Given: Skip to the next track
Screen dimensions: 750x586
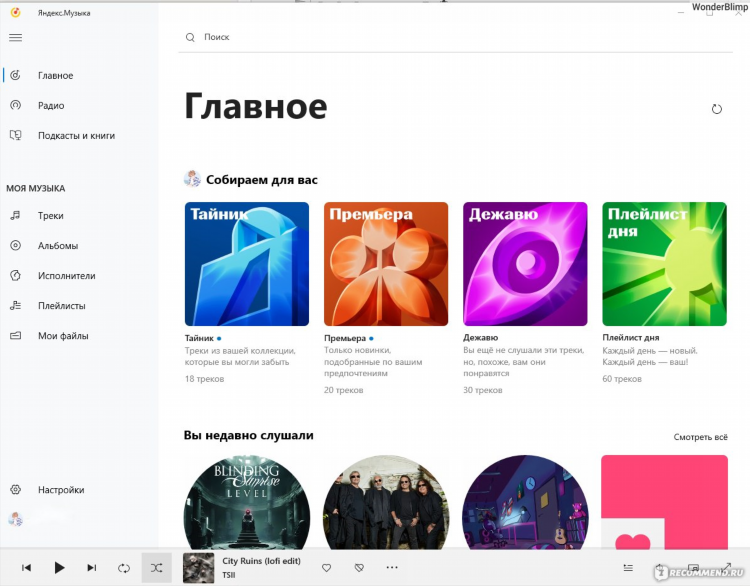Looking at the screenshot, I should 91,568.
